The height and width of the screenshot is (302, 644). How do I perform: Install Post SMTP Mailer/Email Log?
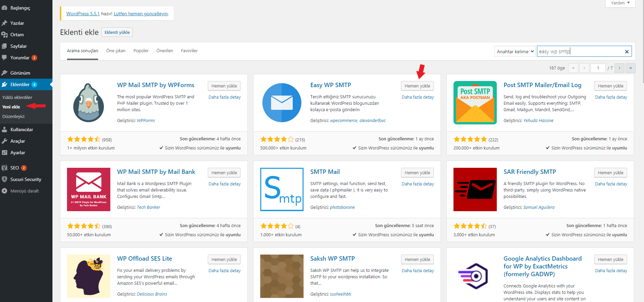coord(610,86)
